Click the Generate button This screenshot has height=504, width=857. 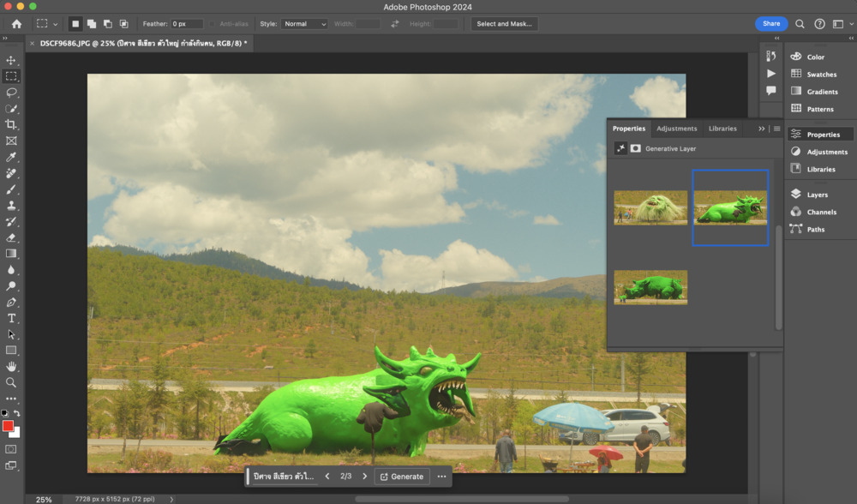[401, 477]
